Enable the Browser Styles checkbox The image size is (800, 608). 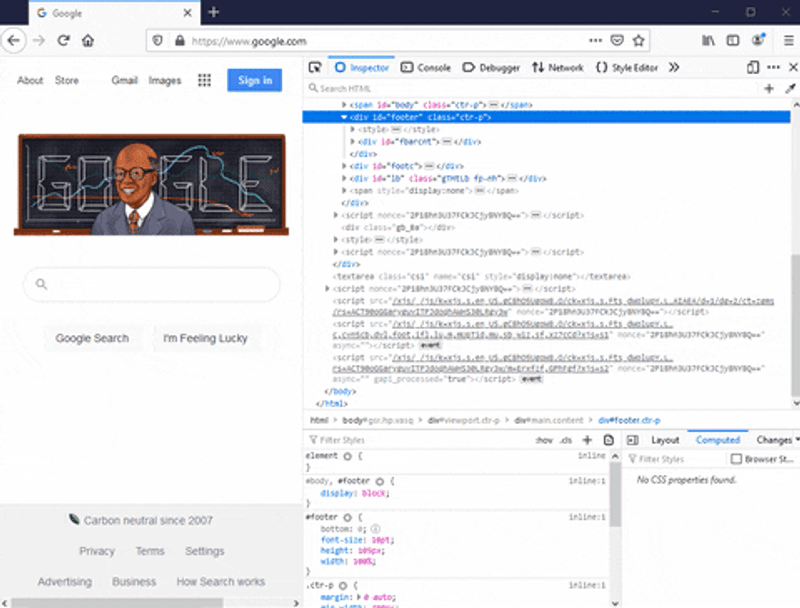736,459
